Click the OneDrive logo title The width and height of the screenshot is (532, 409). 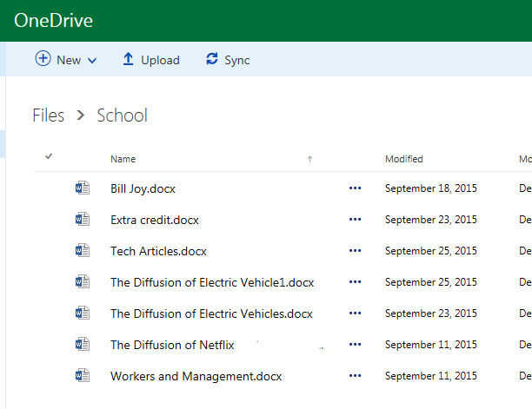click(x=53, y=20)
